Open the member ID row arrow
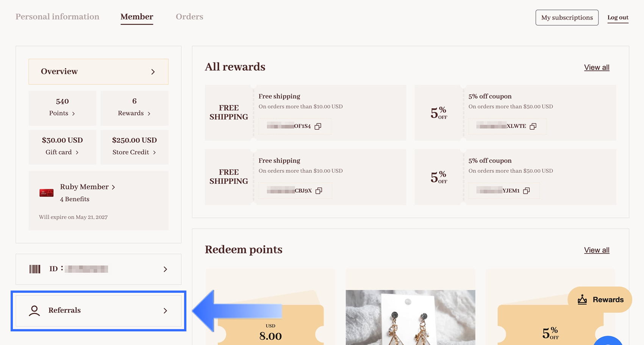Screen dimensions: 644x345 (x=165, y=269)
